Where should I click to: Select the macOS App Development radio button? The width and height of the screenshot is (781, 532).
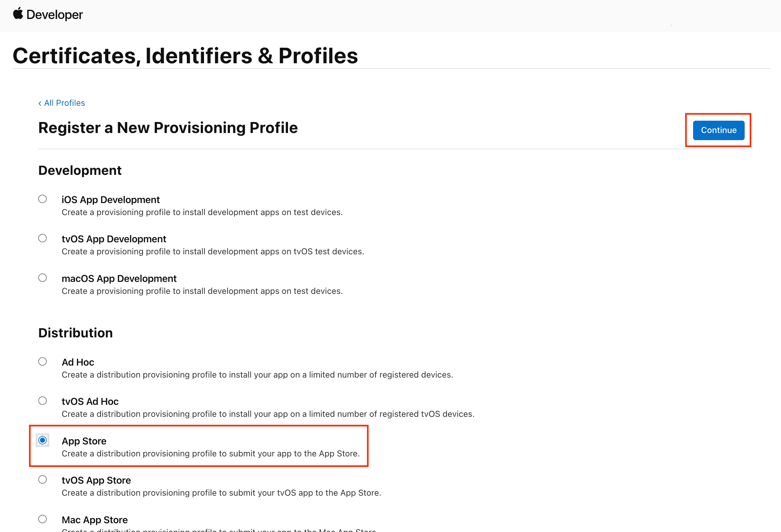42,278
